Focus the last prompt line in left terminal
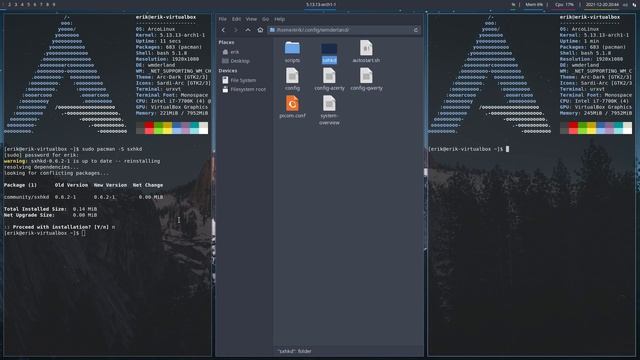 (x=44, y=233)
